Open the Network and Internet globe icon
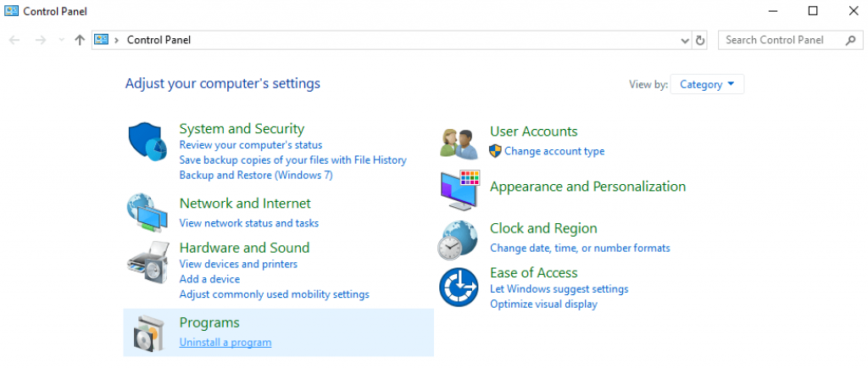 coord(147,212)
